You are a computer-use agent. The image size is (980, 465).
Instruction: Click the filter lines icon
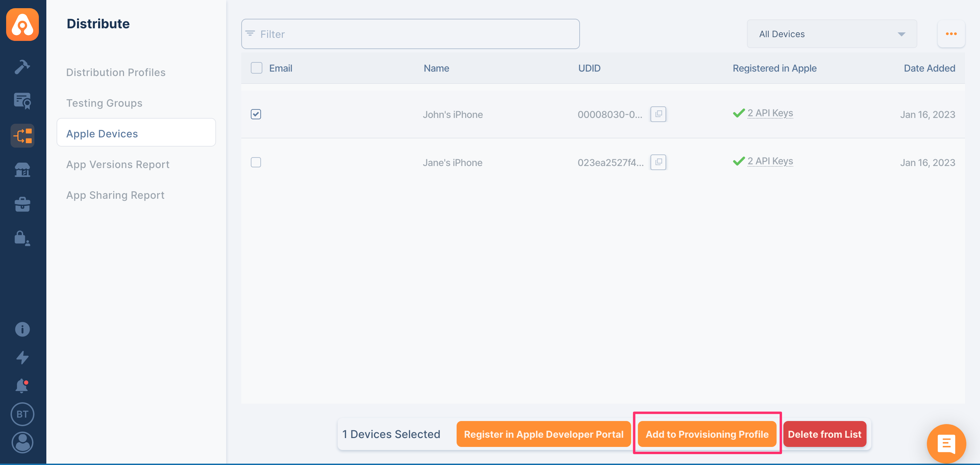tap(250, 33)
